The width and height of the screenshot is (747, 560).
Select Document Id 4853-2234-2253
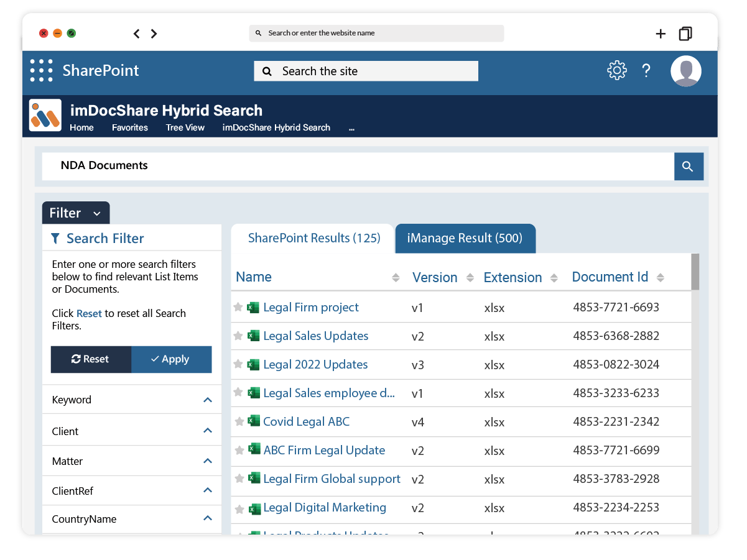pos(616,508)
